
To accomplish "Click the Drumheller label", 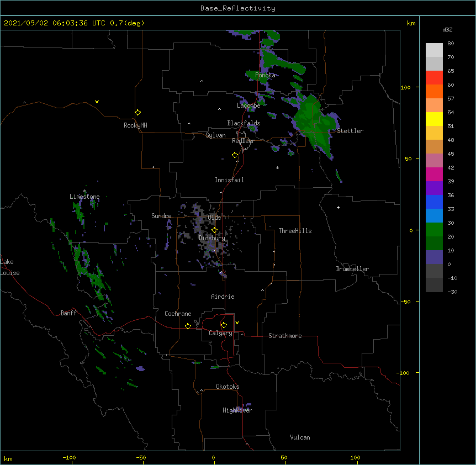I will pos(352,269).
